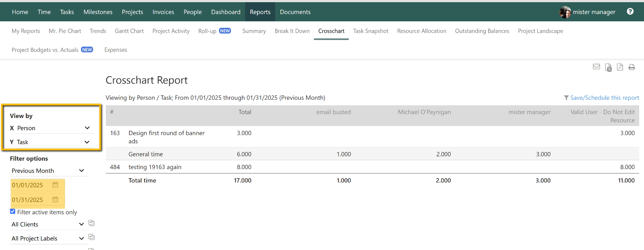The width and height of the screenshot is (644, 250).
Task: Click the email report envelope icon
Action: 597,67
